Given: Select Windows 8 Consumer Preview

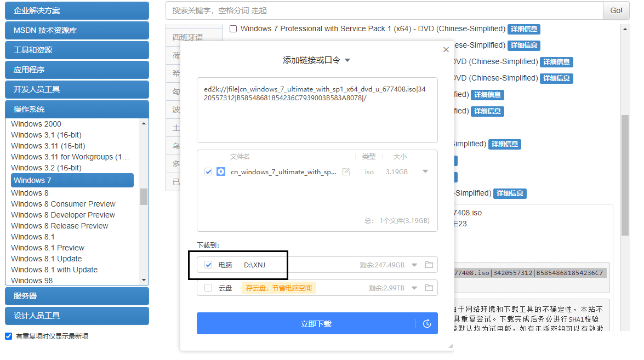Looking at the screenshot, I should [x=63, y=204].
